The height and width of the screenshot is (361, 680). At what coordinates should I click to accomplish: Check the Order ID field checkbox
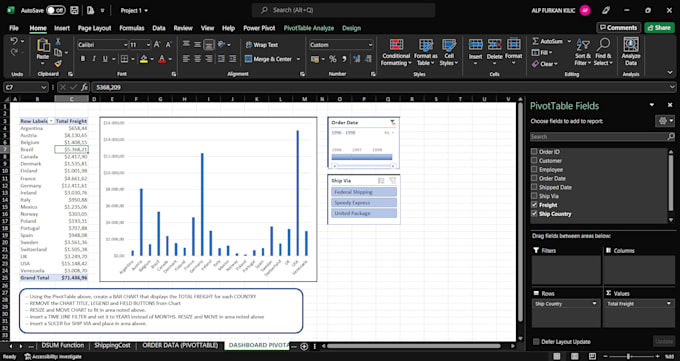[534, 152]
